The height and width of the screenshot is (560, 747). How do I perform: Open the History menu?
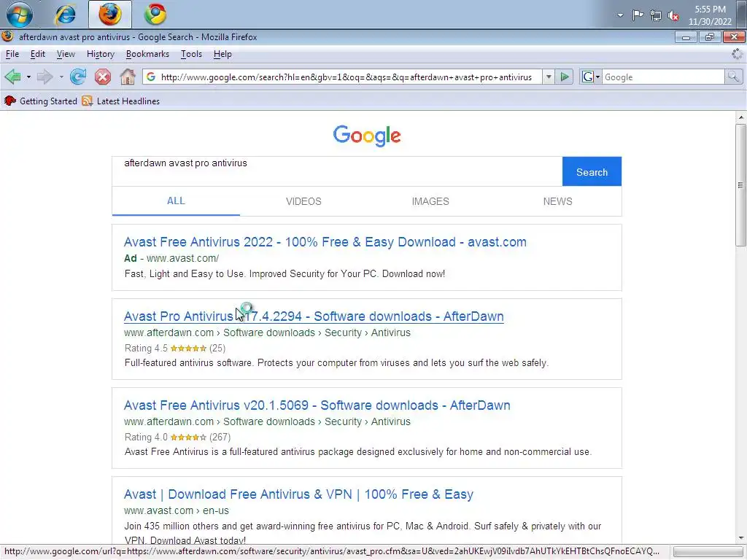pos(101,54)
